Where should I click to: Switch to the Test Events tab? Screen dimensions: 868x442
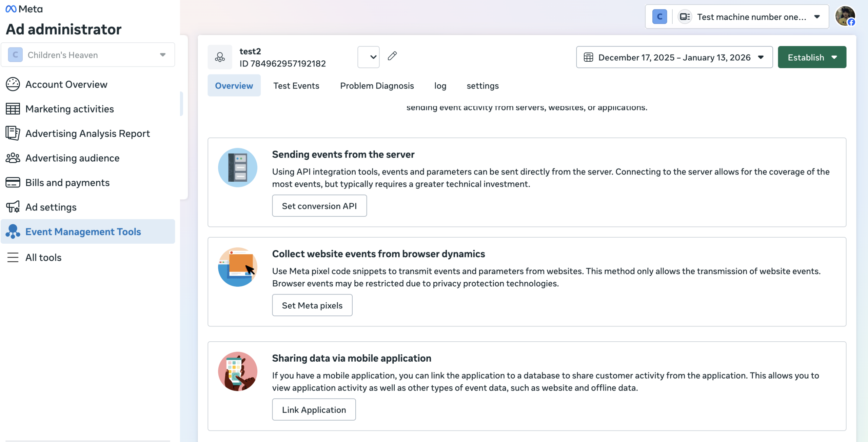pyautogui.click(x=296, y=86)
